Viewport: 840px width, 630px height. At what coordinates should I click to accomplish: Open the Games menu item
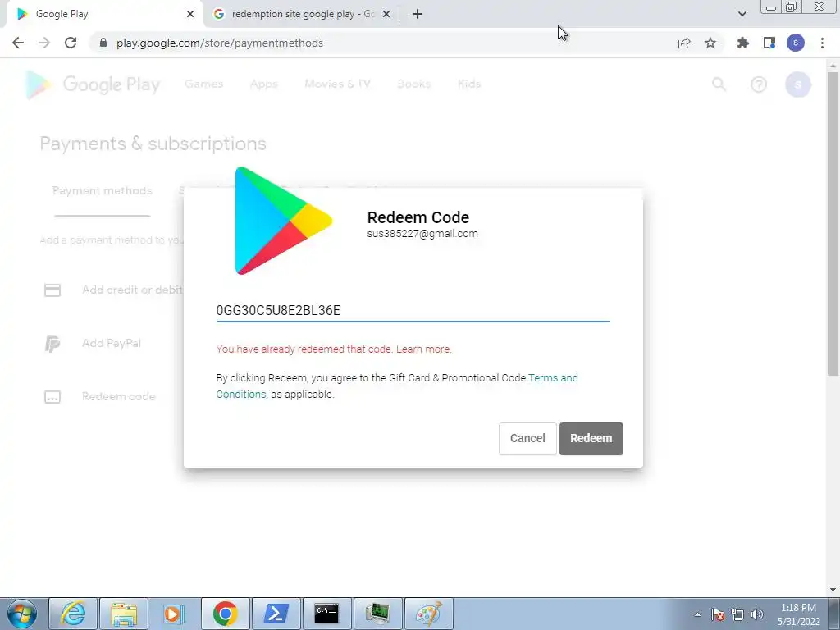coord(203,84)
